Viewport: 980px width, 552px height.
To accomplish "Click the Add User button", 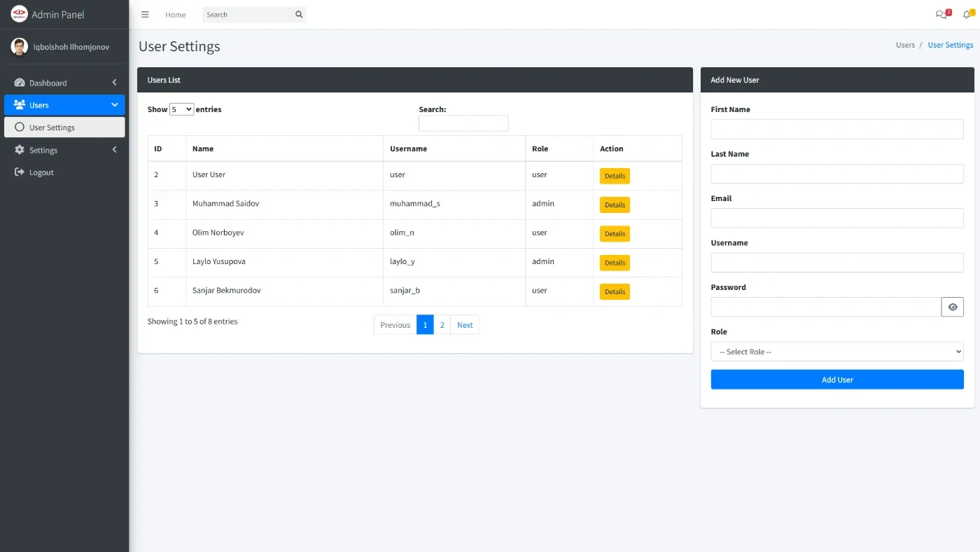I will pos(837,380).
